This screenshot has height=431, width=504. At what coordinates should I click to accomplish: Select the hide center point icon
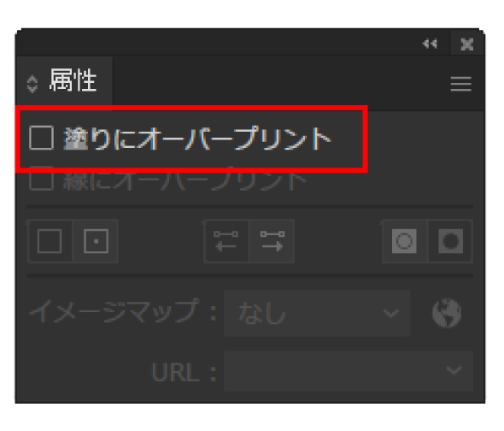[x=50, y=241]
